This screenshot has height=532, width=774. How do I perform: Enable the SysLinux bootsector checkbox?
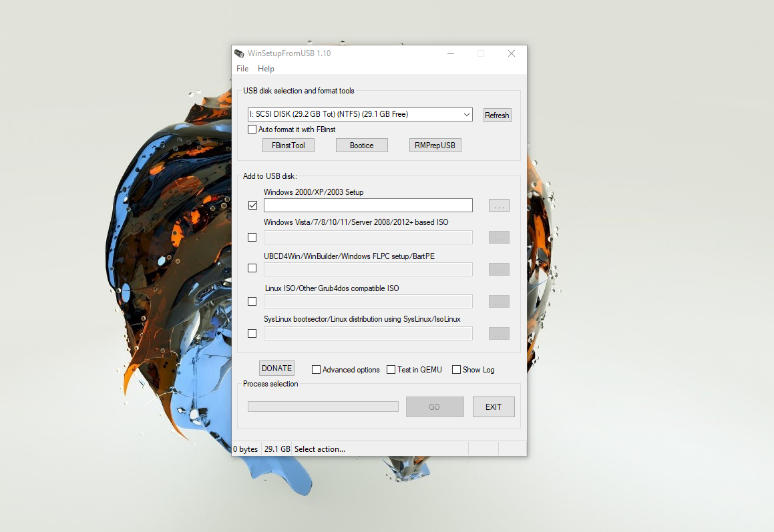click(252, 333)
